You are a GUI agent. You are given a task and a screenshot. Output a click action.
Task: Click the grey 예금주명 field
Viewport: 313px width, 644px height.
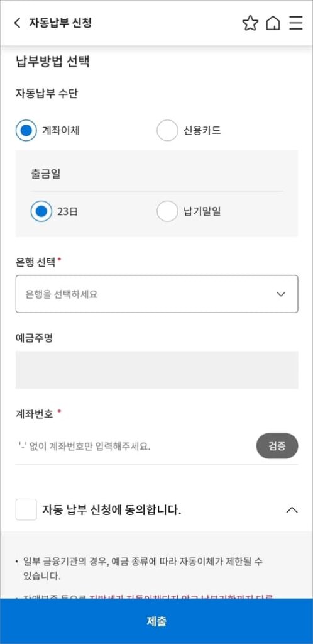pos(156,370)
